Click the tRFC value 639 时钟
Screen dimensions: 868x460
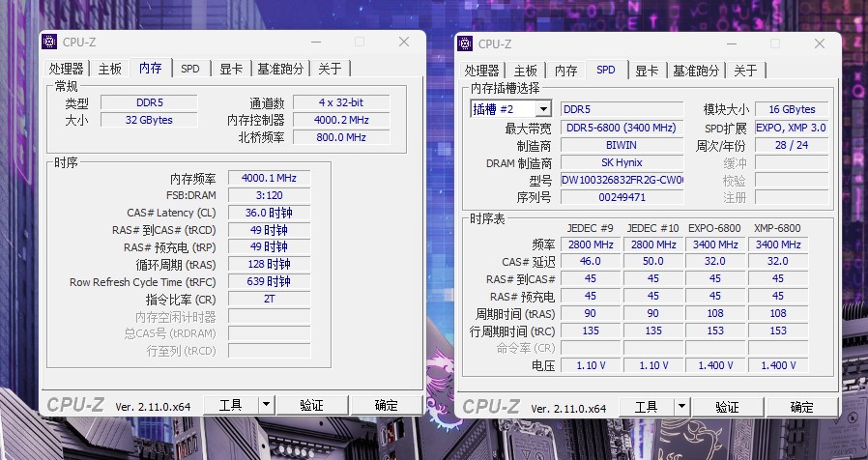coord(269,281)
